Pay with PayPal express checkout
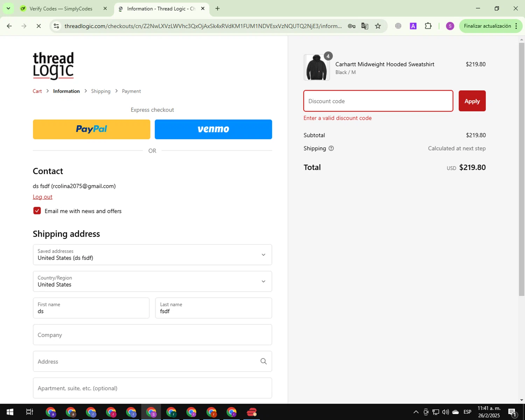This screenshot has width=525, height=420. pos(91,129)
